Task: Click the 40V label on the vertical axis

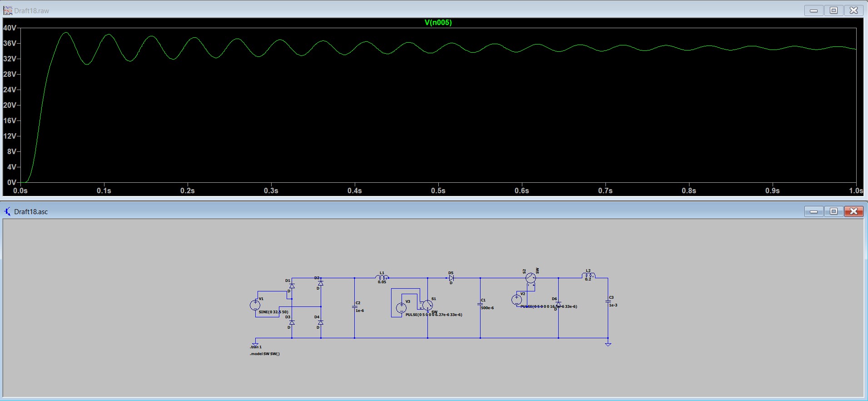Action: pos(10,28)
